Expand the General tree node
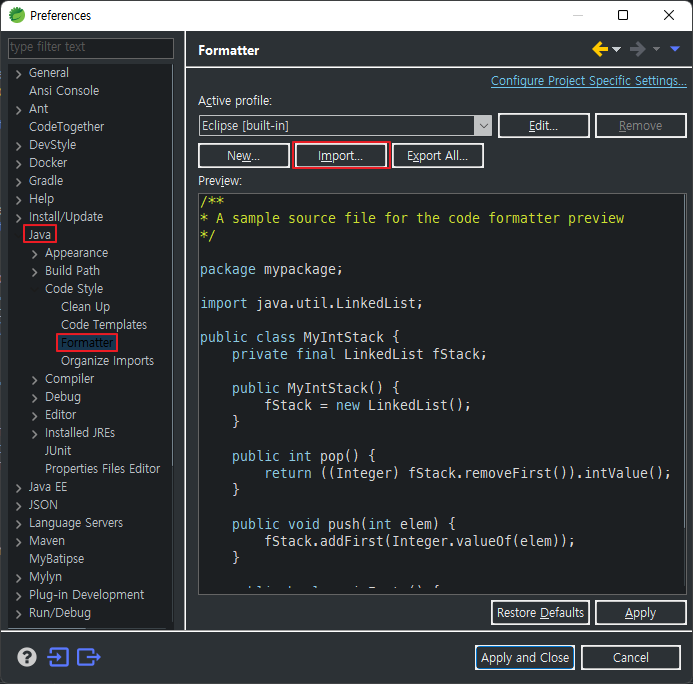The image size is (693, 684). pyautogui.click(x=19, y=74)
